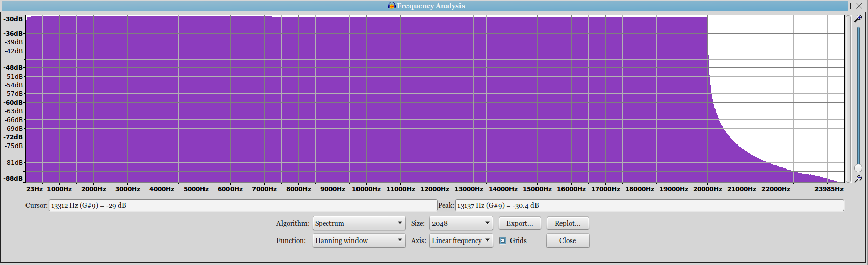Click the 15000Hz axis label
The image size is (868, 265).
click(537, 189)
